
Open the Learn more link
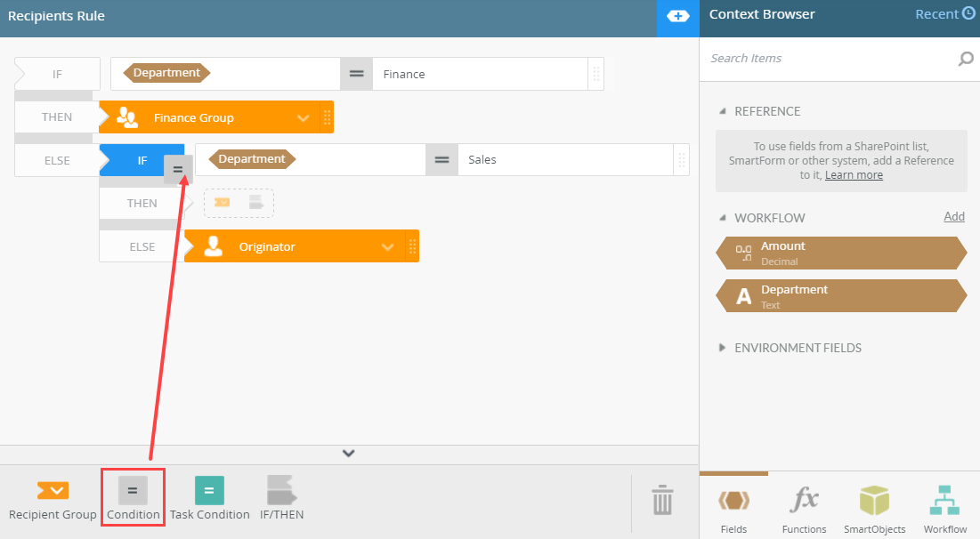tap(854, 175)
